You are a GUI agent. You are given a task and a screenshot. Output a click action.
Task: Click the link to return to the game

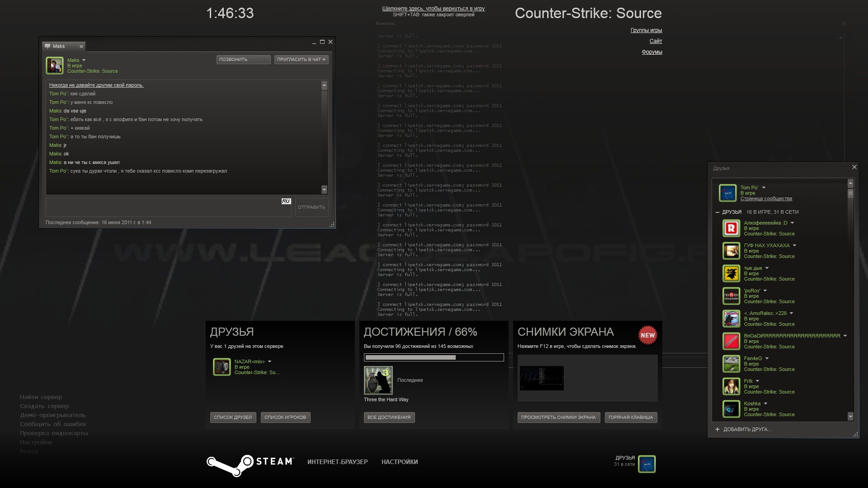click(434, 9)
